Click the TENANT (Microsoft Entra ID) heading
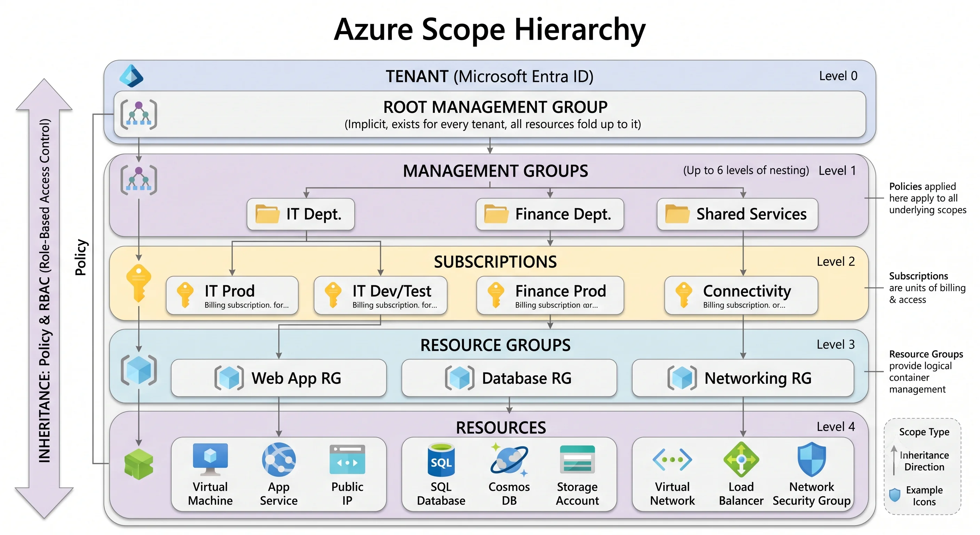This screenshot has height=535, width=980. (490, 76)
